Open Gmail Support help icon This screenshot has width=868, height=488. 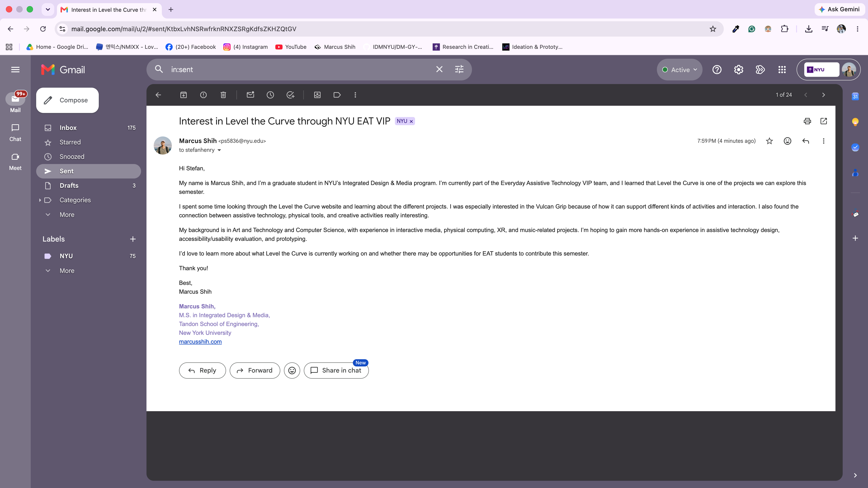[x=717, y=70]
